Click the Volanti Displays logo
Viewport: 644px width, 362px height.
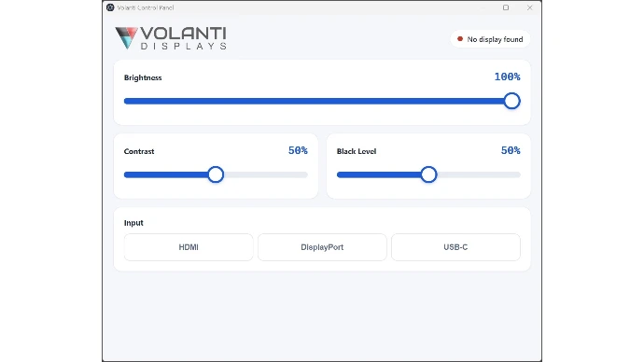pos(171,38)
